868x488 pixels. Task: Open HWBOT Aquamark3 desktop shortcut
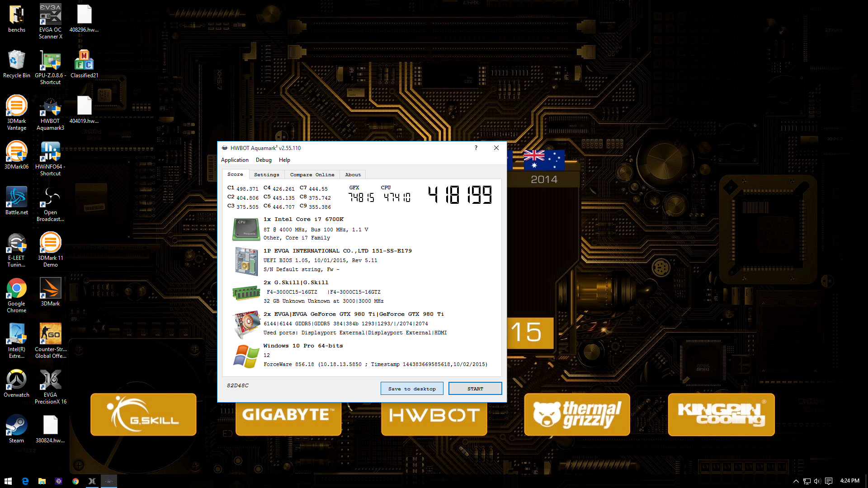(x=50, y=113)
